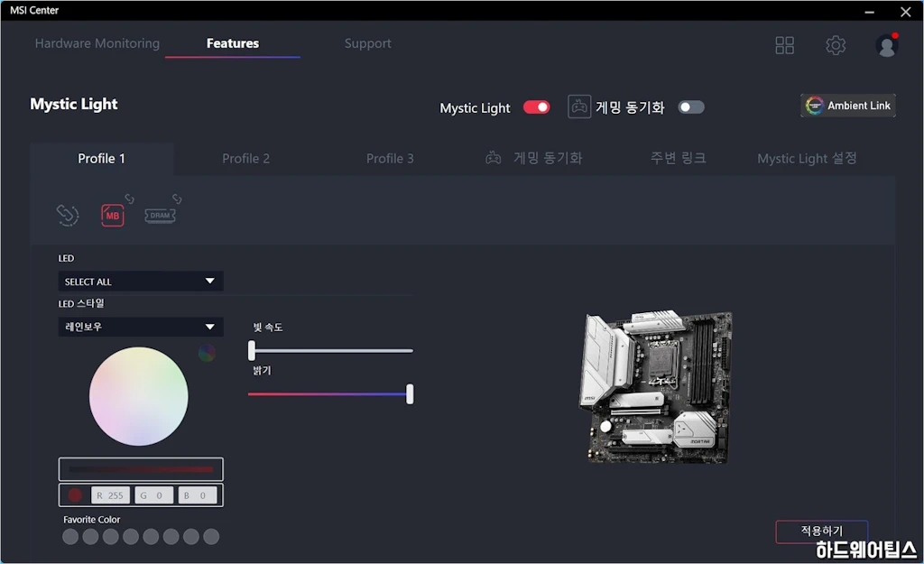Click the R 255 value field
This screenshot has height=564, width=924.
pos(110,495)
